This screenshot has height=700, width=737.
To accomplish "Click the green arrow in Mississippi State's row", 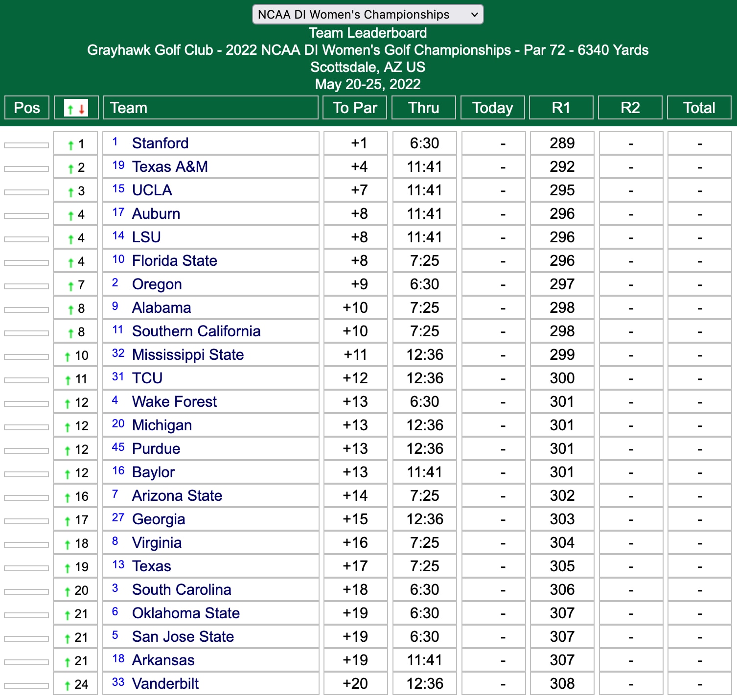I will pyautogui.click(x=68, y=356).
